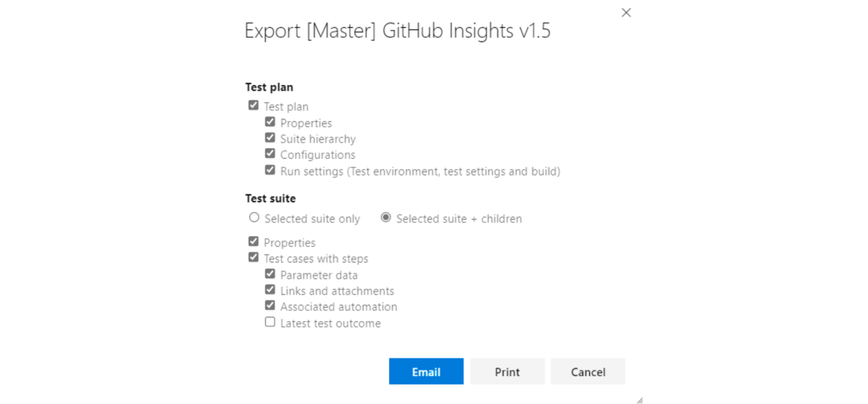Disable the Test cases with steps option
Image resolution: width=868 pixels, height=404 pixels.
254,257
